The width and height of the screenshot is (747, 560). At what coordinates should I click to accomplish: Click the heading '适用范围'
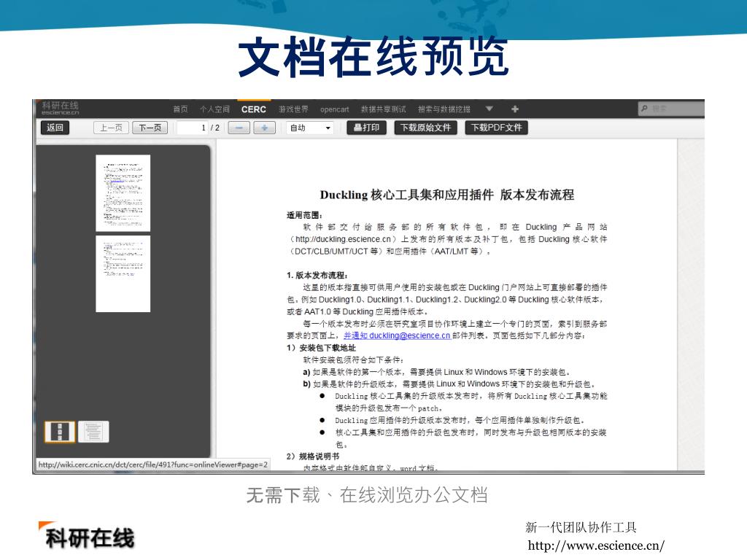coord(304,215)
